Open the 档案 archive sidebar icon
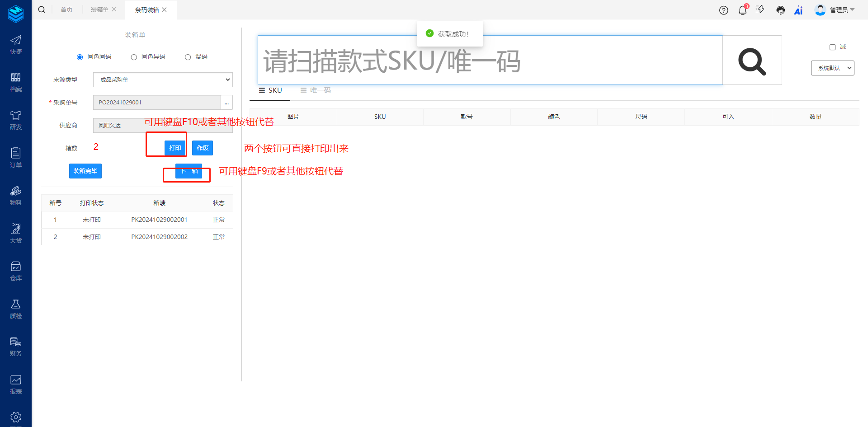868x427 pixels. pyautogui.click(x=16, y=82)
